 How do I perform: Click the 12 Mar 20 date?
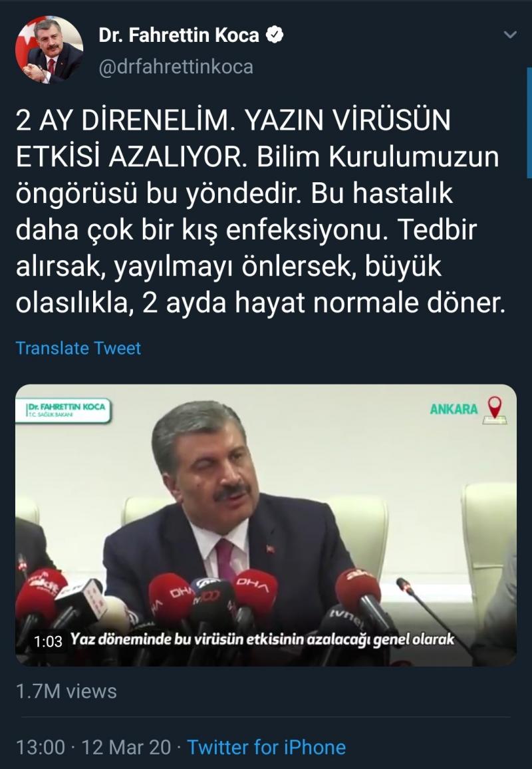click(x=126, y=747)
